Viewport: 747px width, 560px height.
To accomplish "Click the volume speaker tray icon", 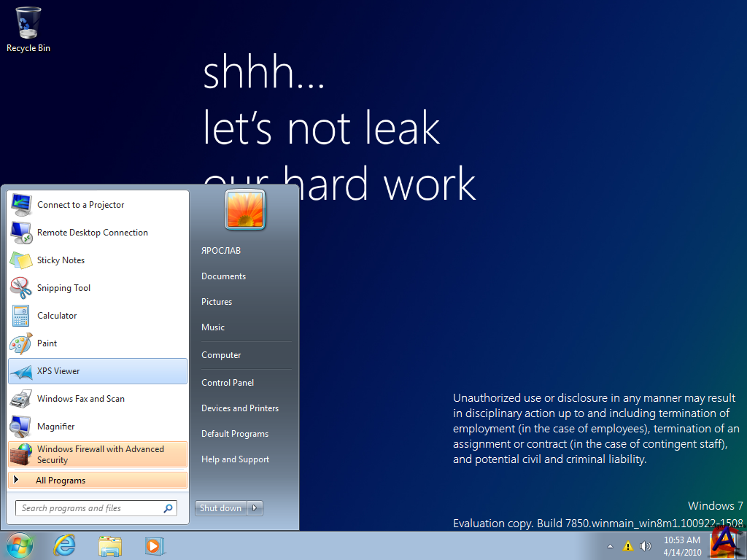I will click(645, 546).
